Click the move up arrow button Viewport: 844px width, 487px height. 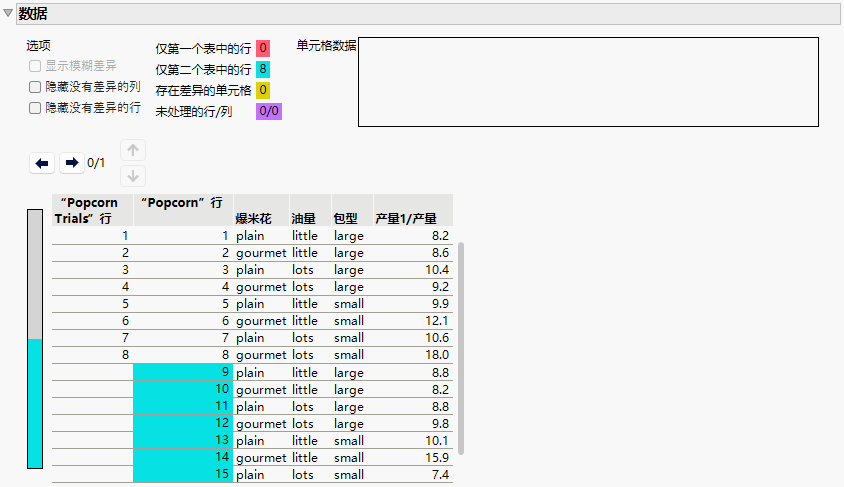pos(133,150)
